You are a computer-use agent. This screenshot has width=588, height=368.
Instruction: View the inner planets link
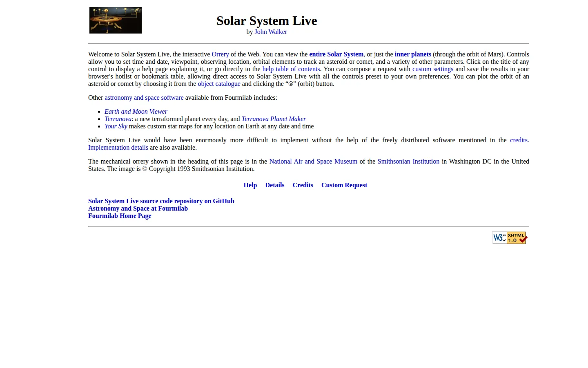413,54
